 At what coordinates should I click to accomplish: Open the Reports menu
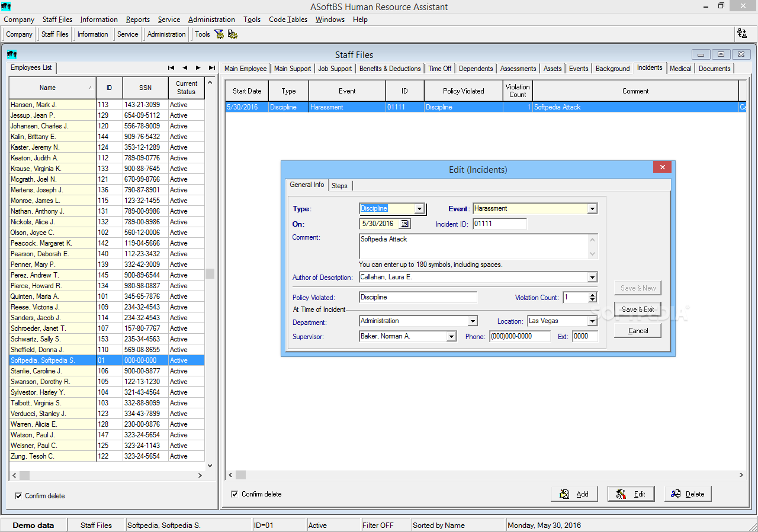(x=138, y=20)
